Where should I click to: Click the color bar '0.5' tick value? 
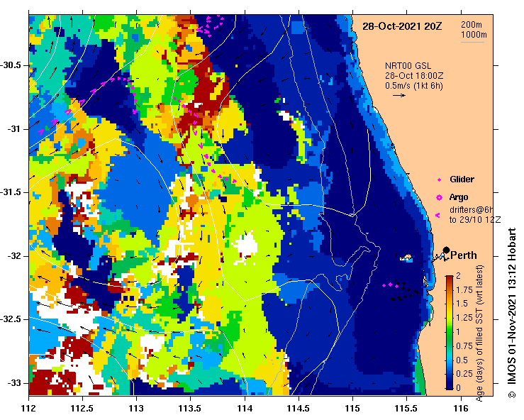pos(462,360)
